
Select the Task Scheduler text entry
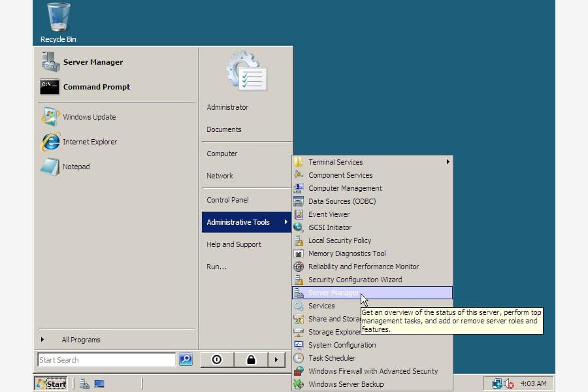[x=332, y=358]
